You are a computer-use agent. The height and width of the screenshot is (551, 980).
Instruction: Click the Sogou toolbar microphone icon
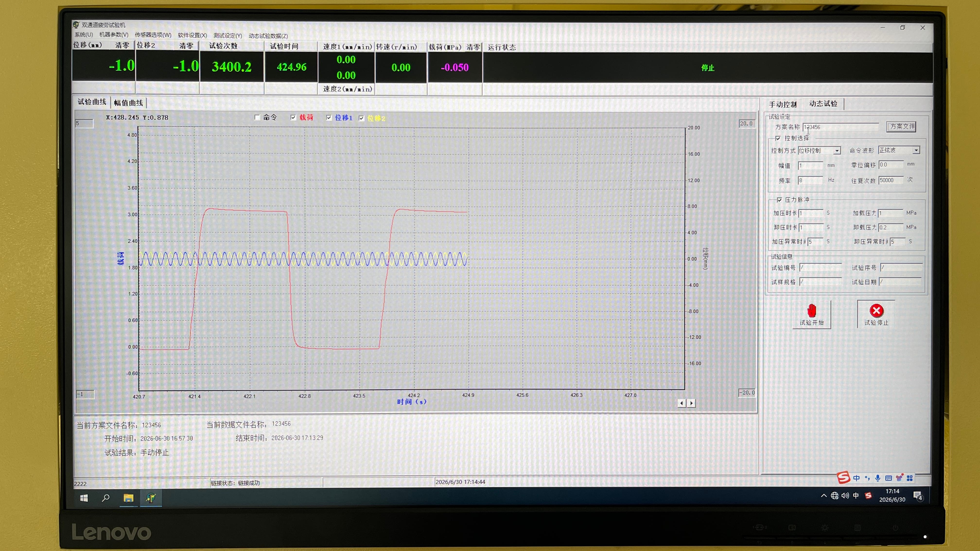(878, 478)
